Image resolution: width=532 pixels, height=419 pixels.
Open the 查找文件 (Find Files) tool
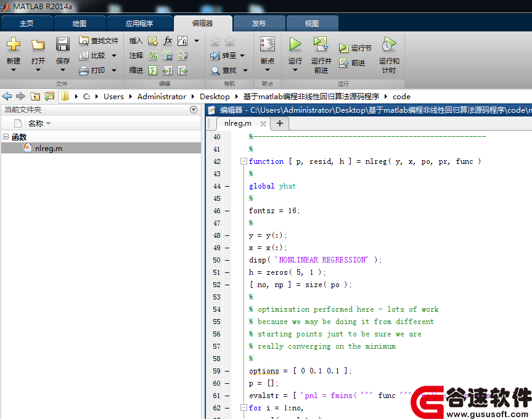point(99,41)
